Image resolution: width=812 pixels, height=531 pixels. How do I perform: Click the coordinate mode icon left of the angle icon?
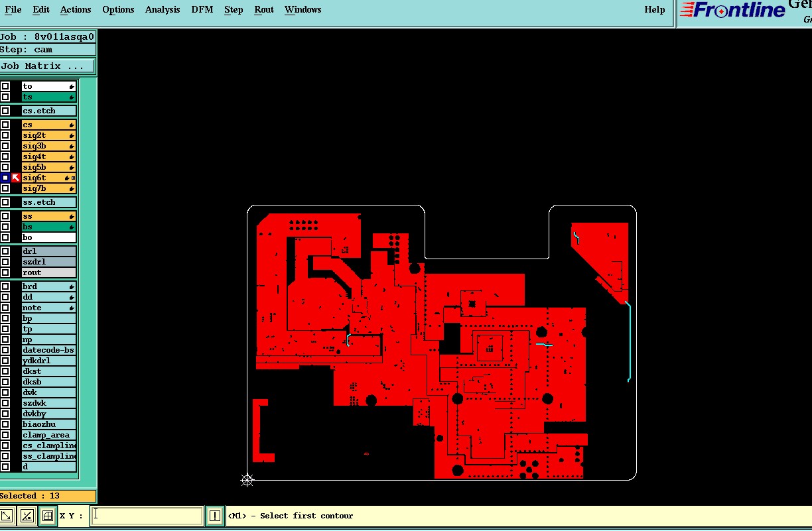click(6, 515)
